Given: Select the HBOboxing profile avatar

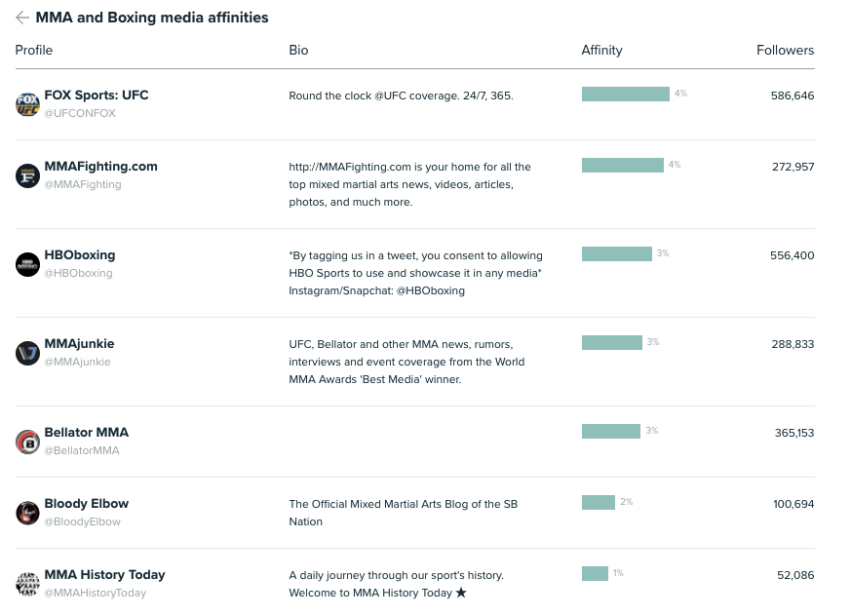Looking at the screenshot, I should click(27, 264).
